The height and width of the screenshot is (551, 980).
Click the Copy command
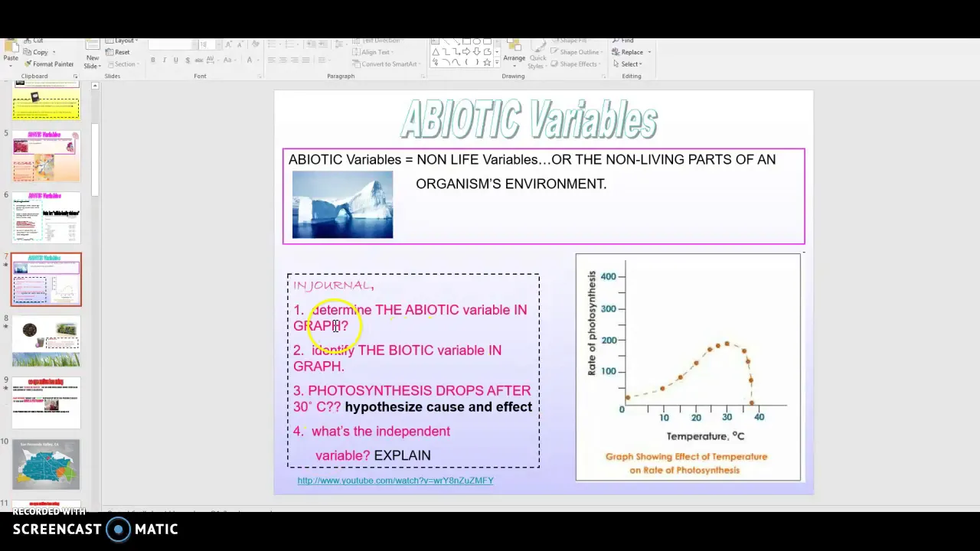[x=37, y=52]
